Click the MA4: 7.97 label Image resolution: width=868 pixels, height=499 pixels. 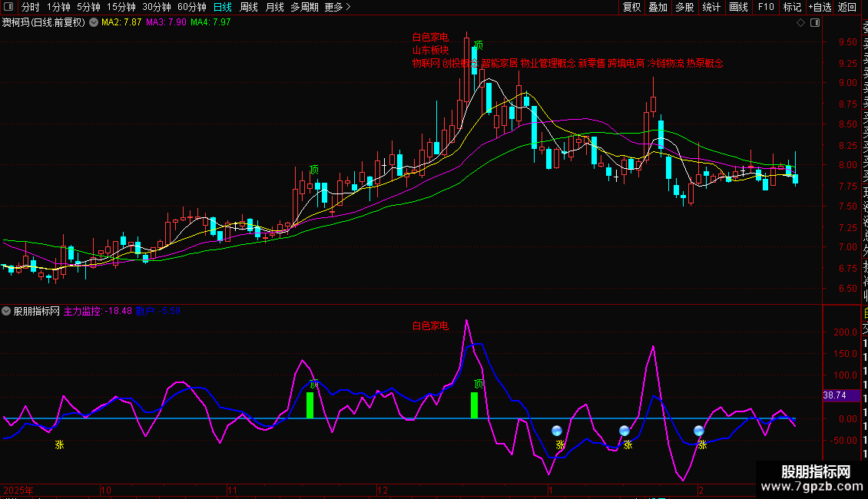[210, 22]
